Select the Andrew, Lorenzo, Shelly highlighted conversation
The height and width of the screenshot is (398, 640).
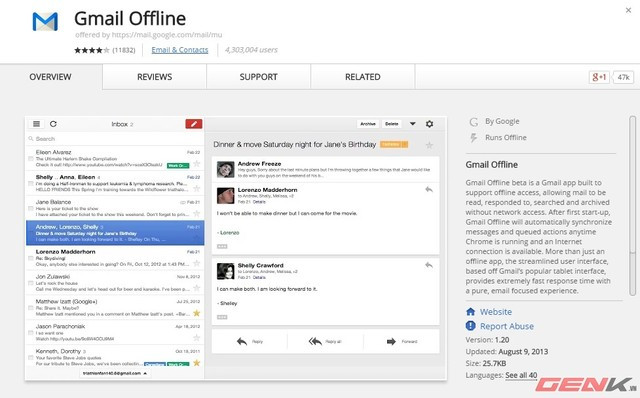pyautogui.click(x=115, y=233)
